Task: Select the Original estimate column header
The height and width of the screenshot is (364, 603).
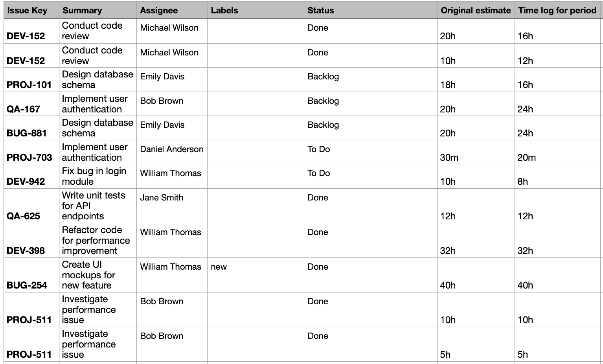Action: click(476, 11)
